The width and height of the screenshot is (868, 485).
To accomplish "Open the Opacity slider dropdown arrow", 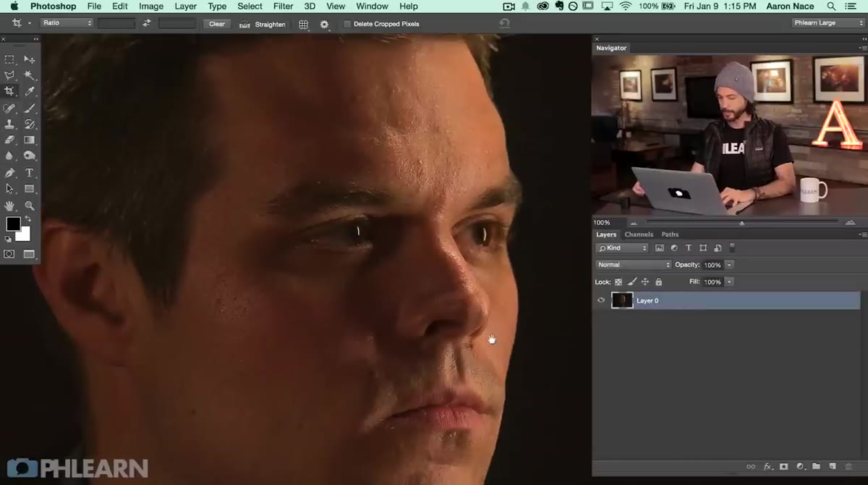I will click(x=729, y=265).
